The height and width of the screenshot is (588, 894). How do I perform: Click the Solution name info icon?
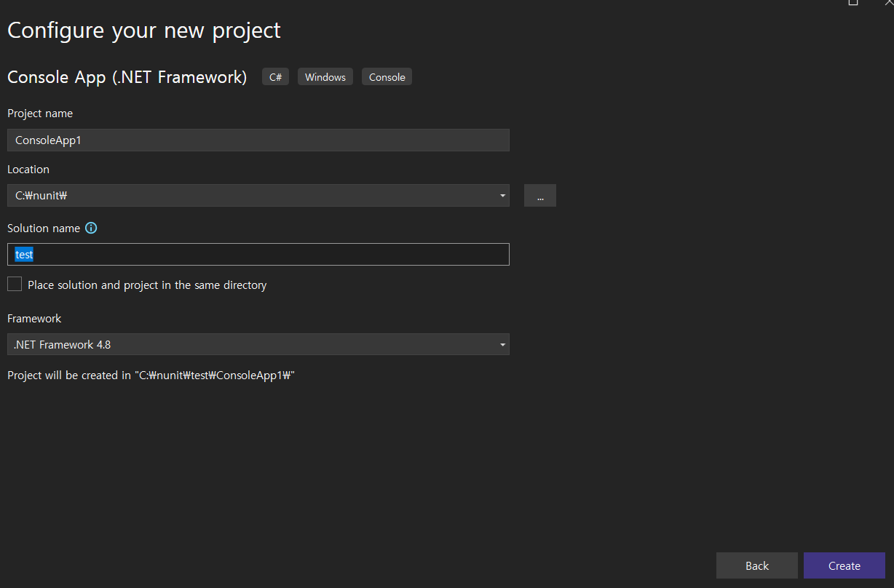tap(90, 228)
